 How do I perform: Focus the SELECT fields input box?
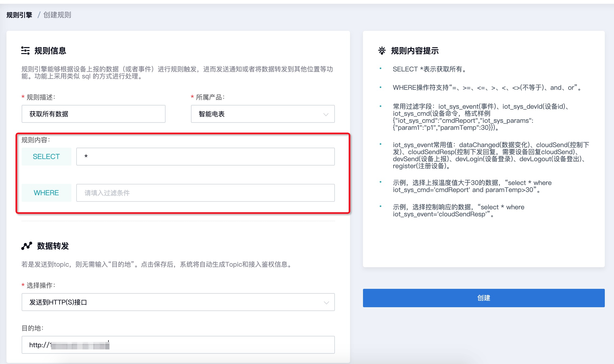click(205, 157)
